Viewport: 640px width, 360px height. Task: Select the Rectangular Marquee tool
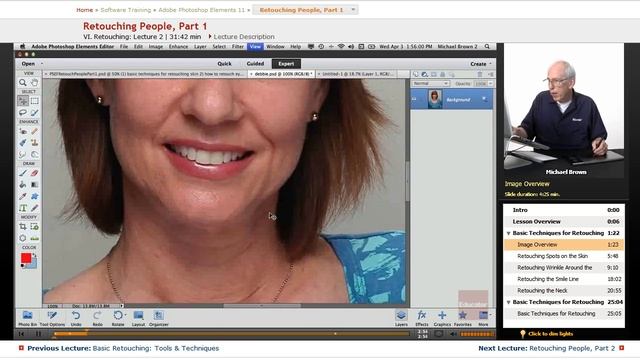tap(35, 100)
